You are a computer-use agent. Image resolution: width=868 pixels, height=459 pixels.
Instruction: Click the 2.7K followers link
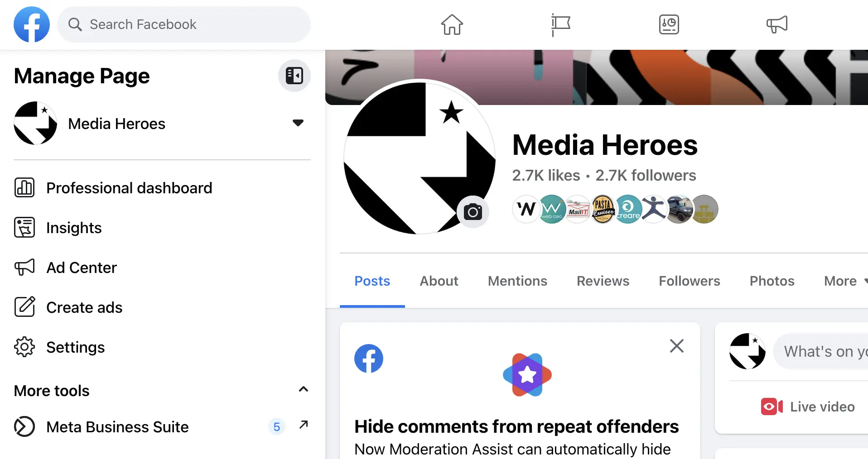(646, 175)
